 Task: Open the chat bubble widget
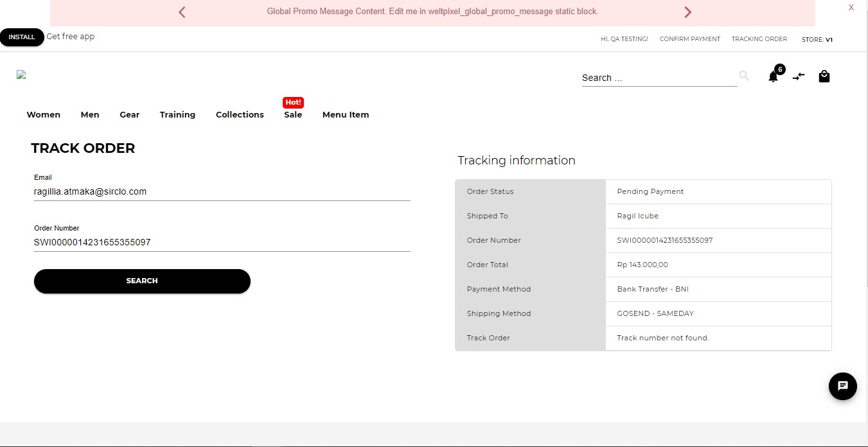842,386
